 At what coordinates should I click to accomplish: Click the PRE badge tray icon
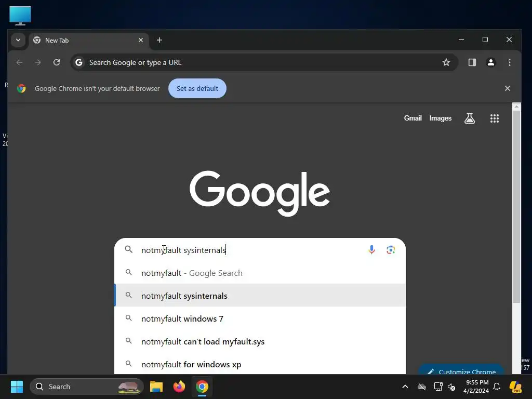[x=515, y=387]
